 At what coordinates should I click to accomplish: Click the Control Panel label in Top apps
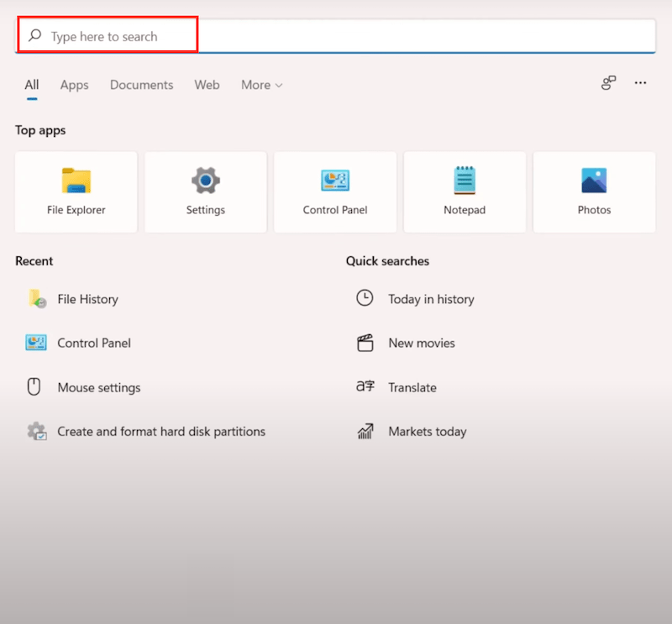point(335,210)
